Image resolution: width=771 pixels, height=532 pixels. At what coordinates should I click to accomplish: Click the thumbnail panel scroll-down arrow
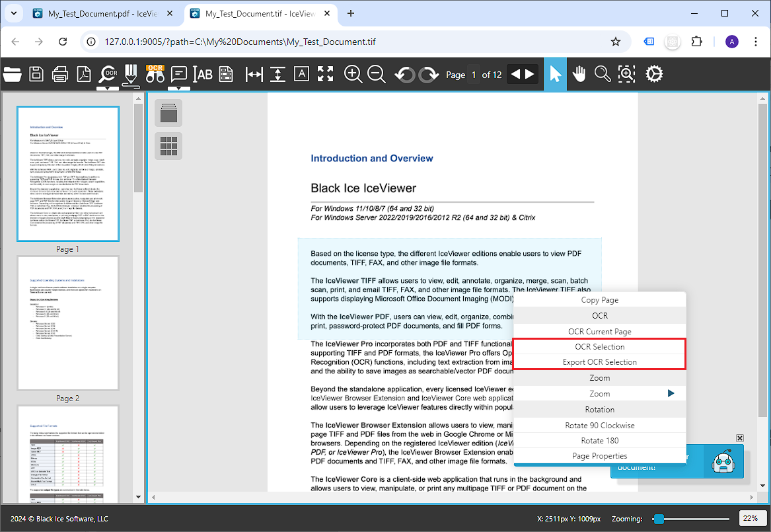[138, 497]
